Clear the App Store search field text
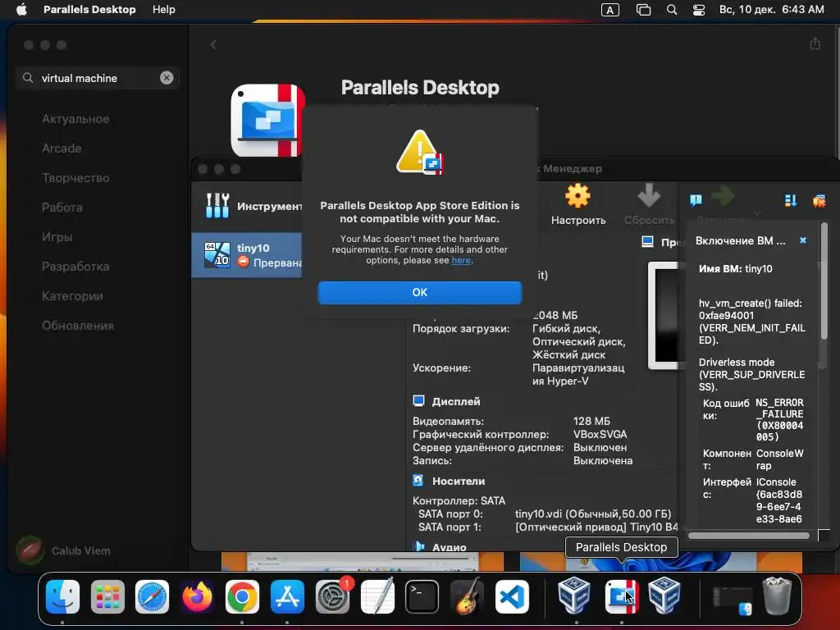Viewport: 840px width, 630px height. [x=167, y=78]
